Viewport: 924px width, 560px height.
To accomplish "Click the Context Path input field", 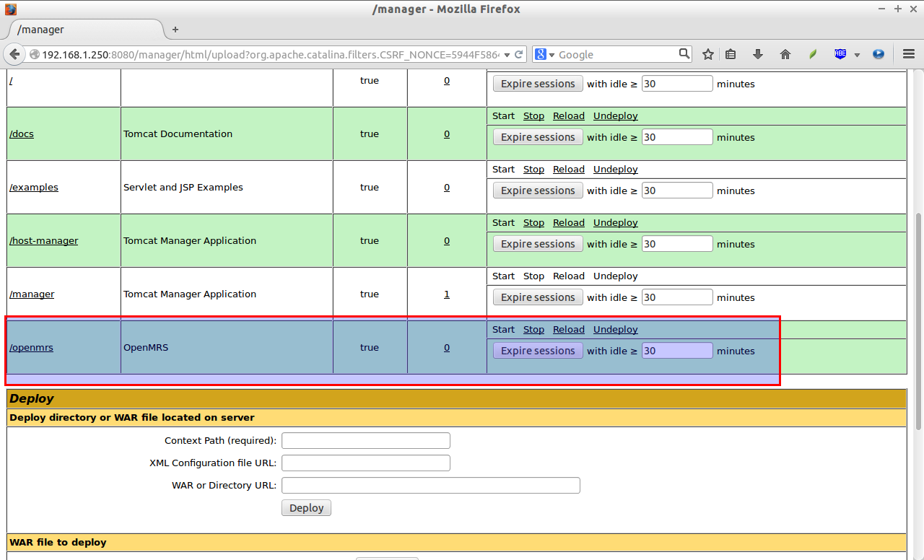I will tap(366, 441).
